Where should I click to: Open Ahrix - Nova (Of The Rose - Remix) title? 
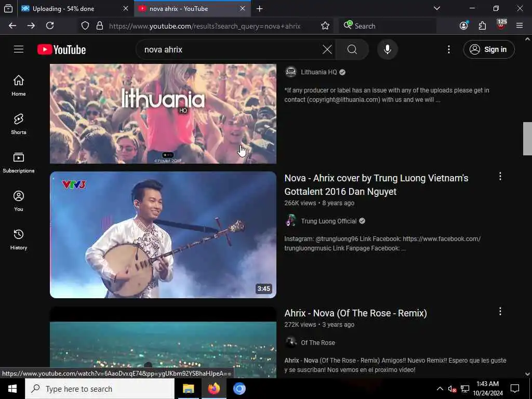(355, 313)
